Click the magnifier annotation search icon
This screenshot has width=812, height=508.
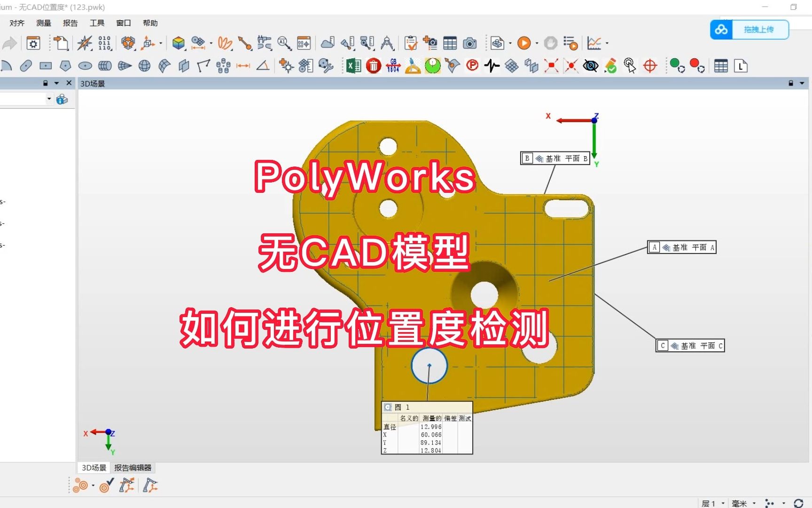284,44
